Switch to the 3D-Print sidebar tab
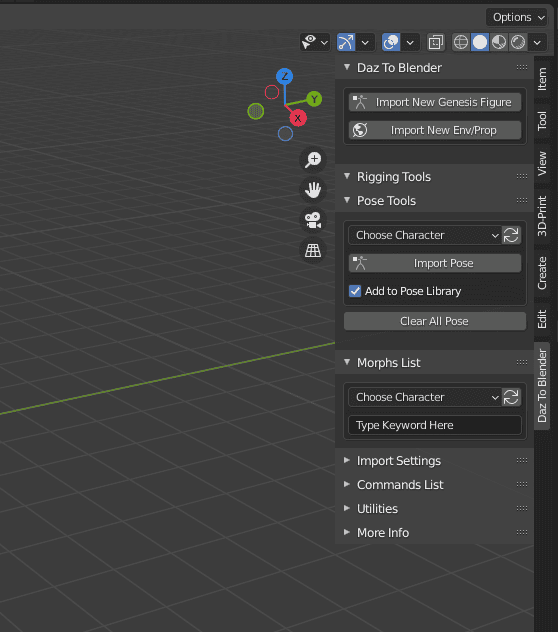 (x=542, y=216)
